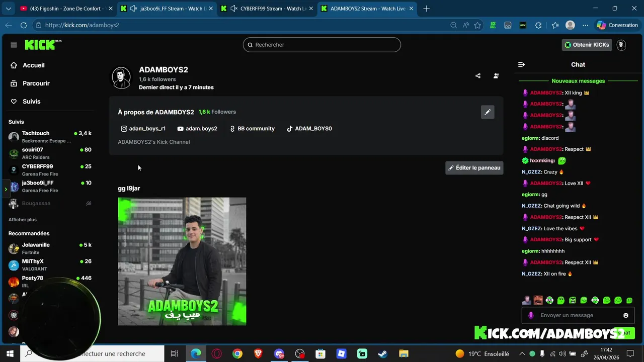
Task: Open the ADAM_BOYS0 TikTok link
Action: [309, 129]
